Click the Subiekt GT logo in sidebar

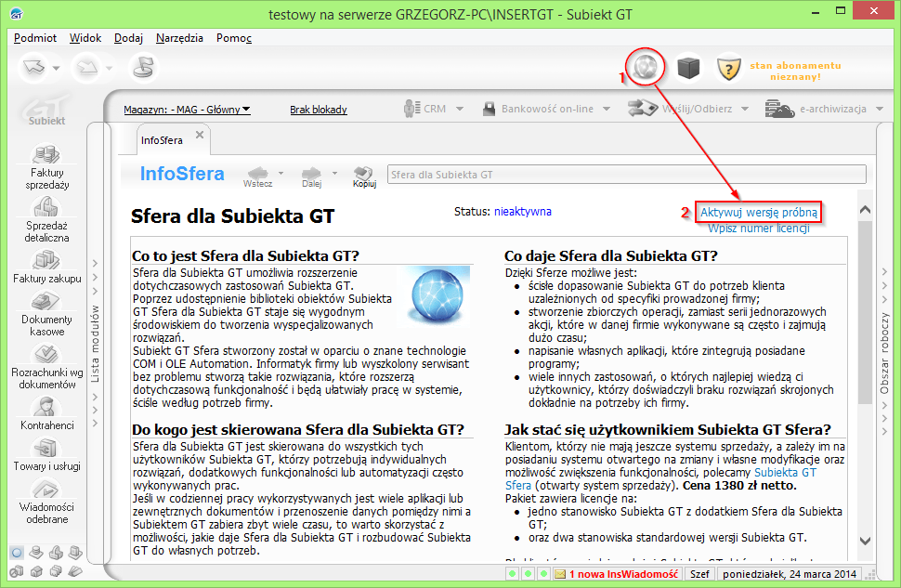click(x=46, y=111)
